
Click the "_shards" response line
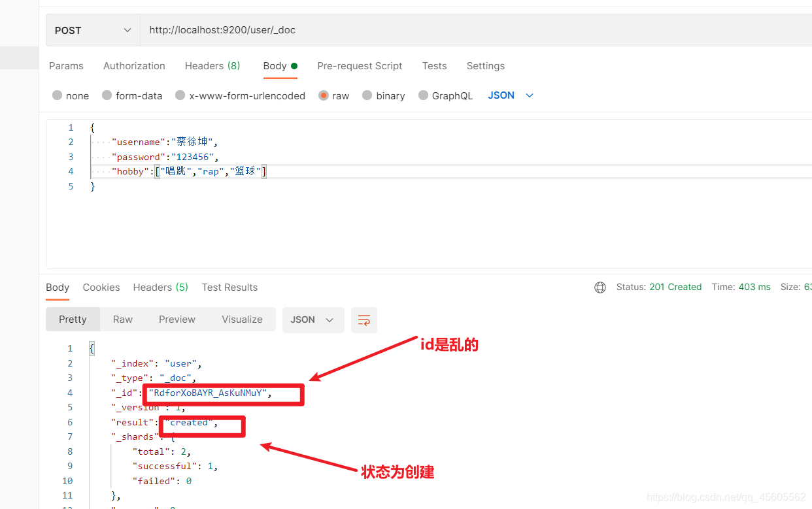[143, 436]
